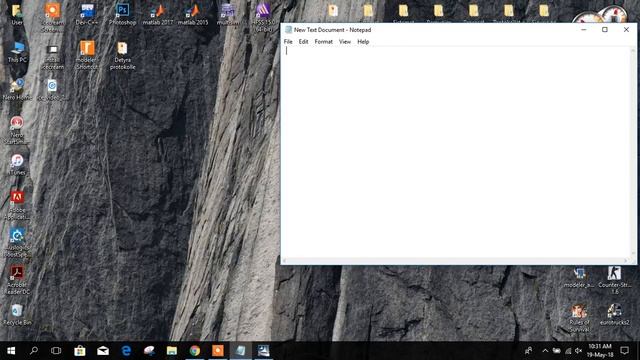Select the This PC desktop icon
The height and width of the screenshot is (360, 640).
click(x=17, y=52)
